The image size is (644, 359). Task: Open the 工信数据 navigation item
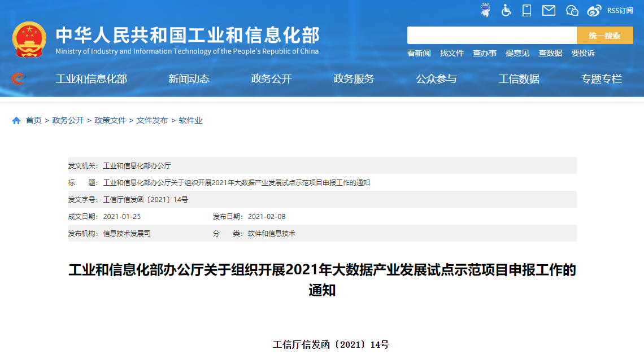[x=519, y=79]
